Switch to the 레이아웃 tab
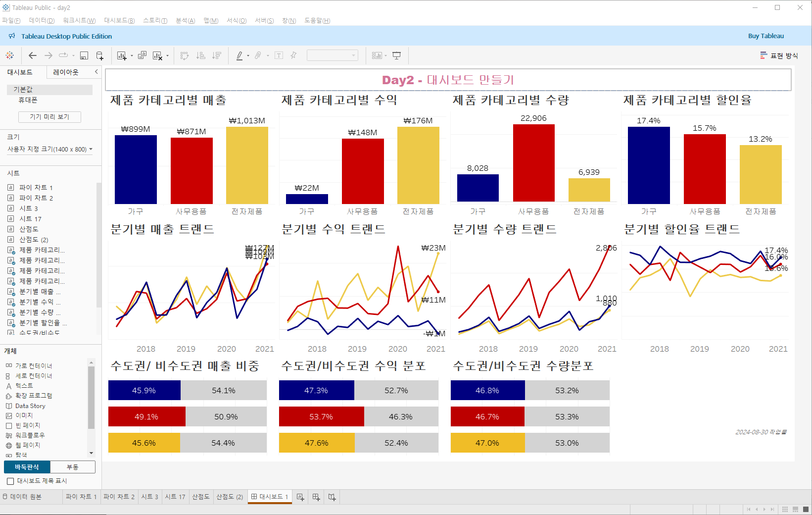812x515 pixels. [66, 72]
